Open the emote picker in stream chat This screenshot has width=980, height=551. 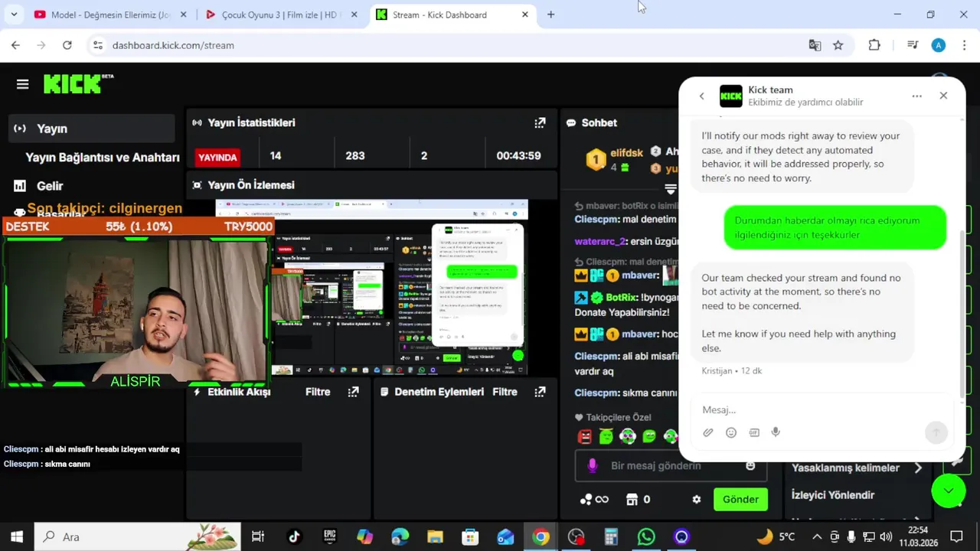[750, 465]
